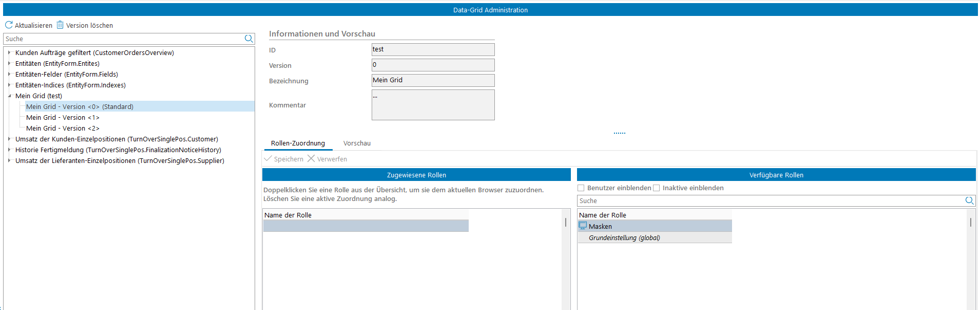
Task: Collapse the Mein Grid (test) node
Action: pyautogui.click(x=9, y=96)
